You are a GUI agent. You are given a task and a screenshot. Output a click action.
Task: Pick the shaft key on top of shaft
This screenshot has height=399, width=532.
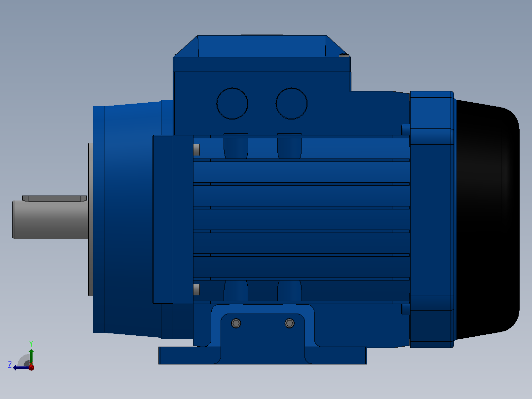[x=54, y=199]
